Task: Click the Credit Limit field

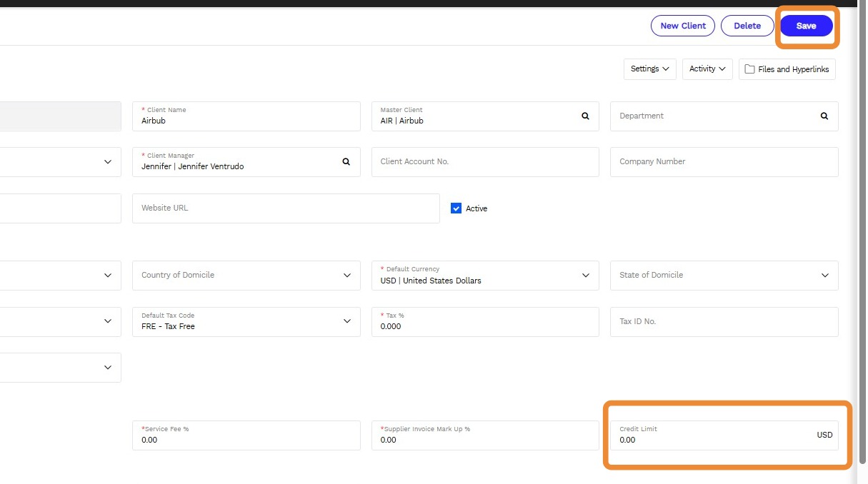Action: click(x=724, y=435)
